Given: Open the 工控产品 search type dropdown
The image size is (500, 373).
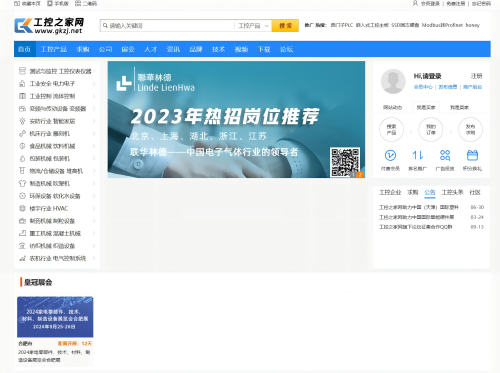Looking at the screenshot, I should (x=253, y=26).
